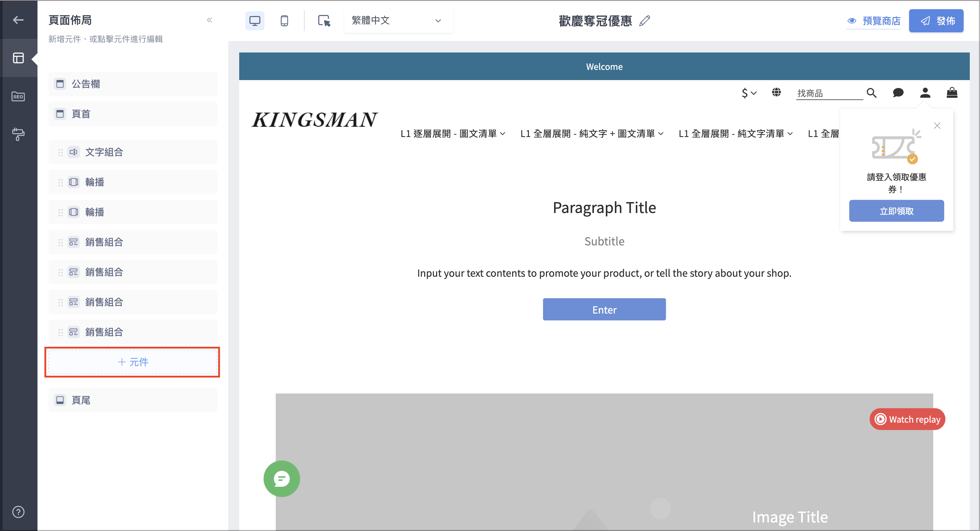Click the 頁尾 footer layout icon

tap(60, 400)
